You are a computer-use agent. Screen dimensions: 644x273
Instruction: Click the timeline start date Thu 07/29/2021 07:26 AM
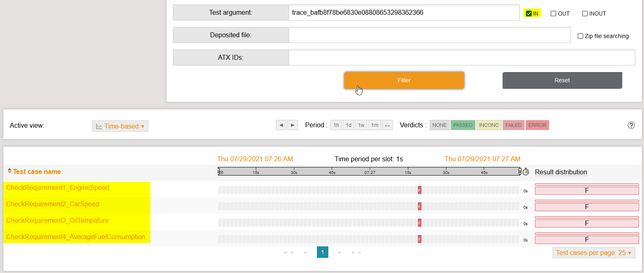(255, 159)
